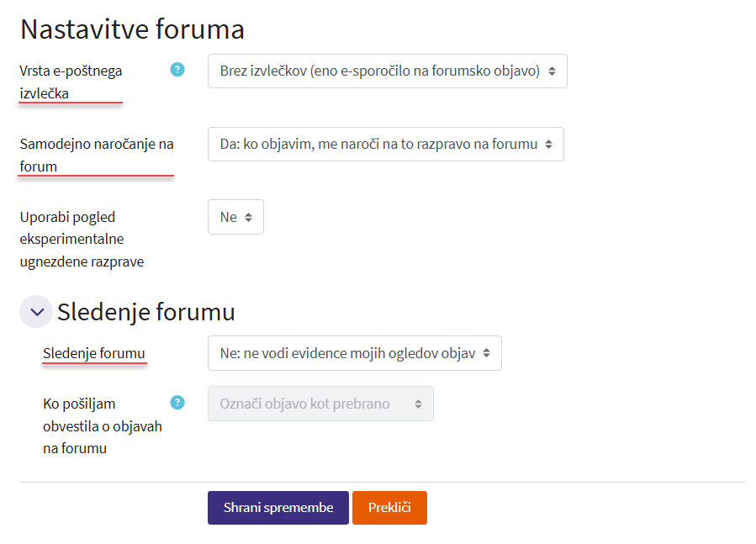
Task: Click help icon beside Vrsta e-poštnega izvlečka
Action: click(x=177, y=70)
